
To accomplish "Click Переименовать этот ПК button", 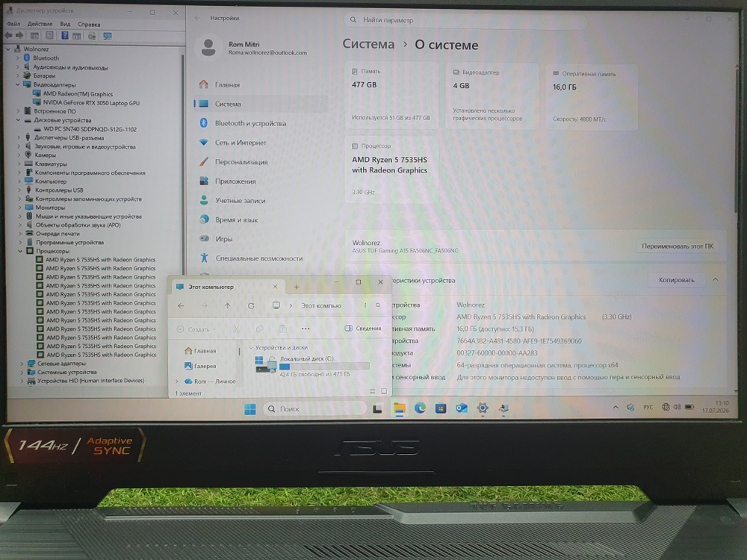I will point(678,246).
